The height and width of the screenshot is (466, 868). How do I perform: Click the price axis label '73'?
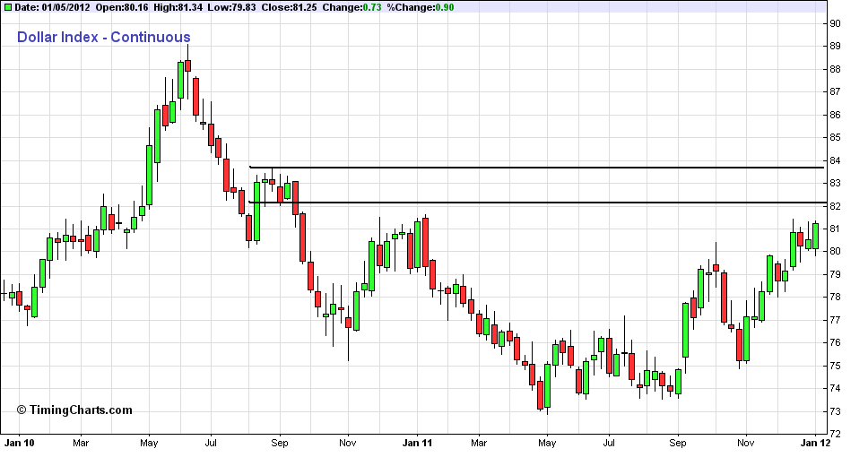coord(835,411)
